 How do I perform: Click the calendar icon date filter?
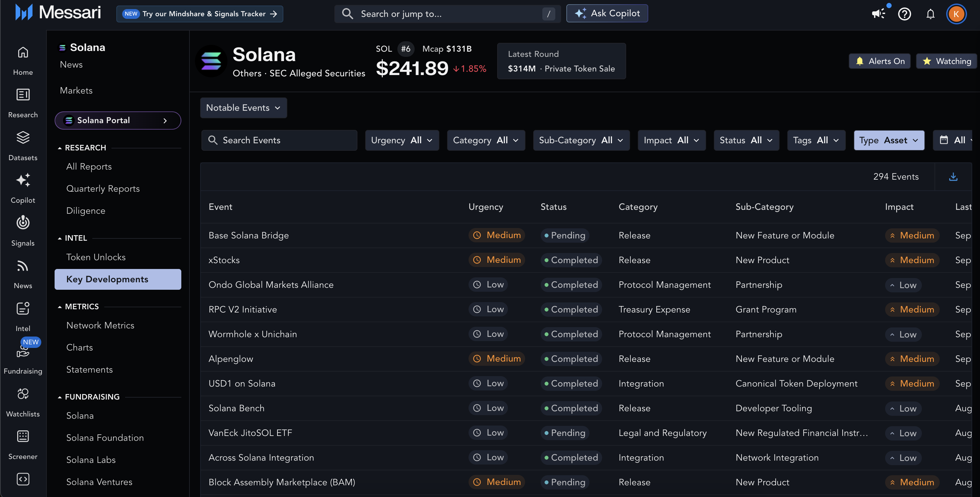click(944, 140)
